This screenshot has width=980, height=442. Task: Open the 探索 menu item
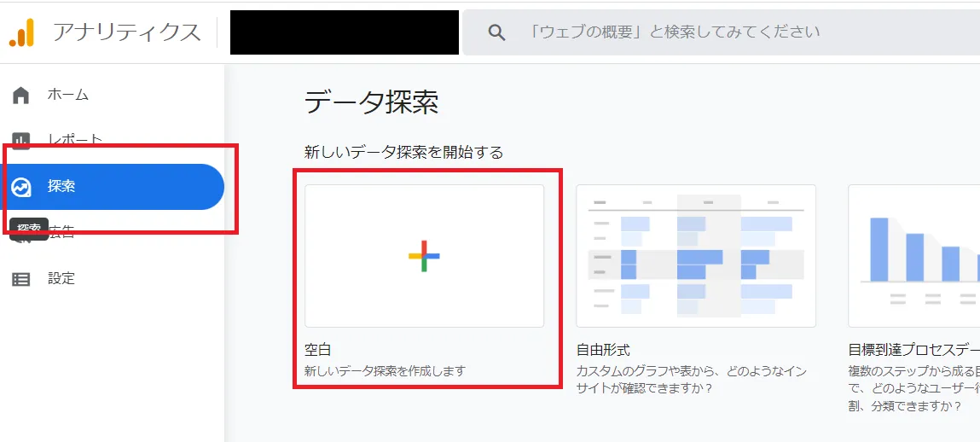pyautogui.click(x=113, y=187)
